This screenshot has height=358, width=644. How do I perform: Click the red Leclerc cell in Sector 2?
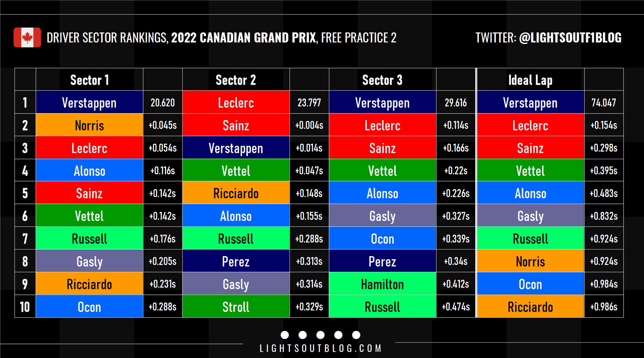pos(236,102)
